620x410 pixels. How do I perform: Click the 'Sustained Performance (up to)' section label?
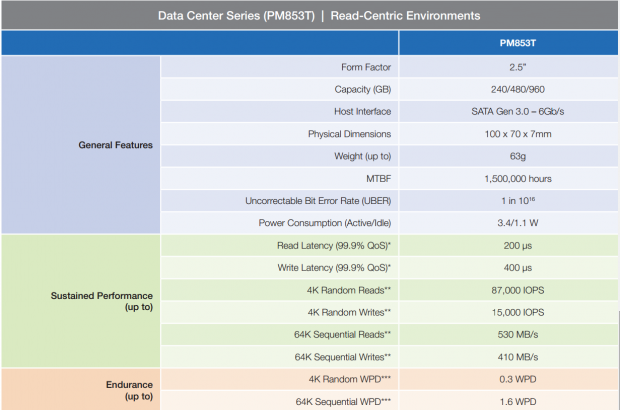pos(102,301)
